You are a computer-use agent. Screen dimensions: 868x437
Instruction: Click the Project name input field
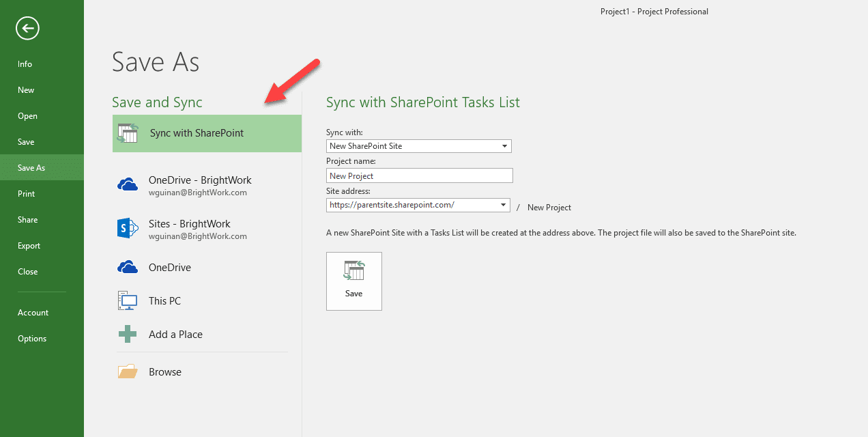419,175
